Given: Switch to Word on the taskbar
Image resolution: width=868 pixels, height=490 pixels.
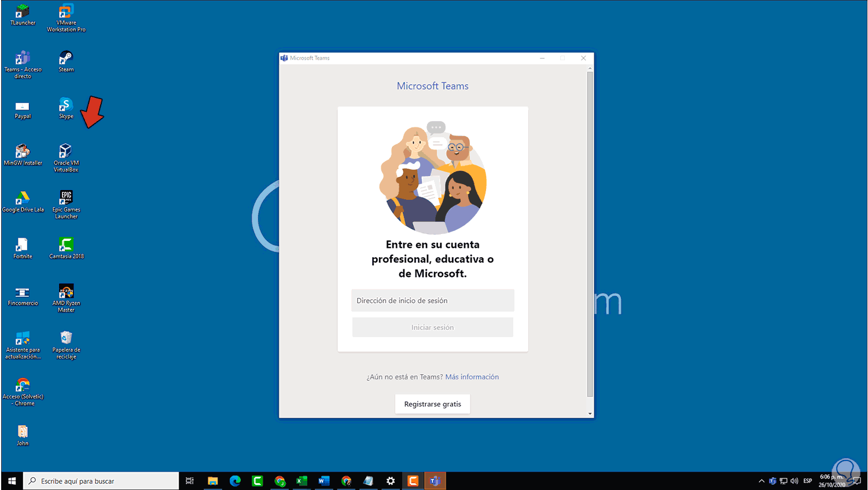Looking at the screenshot, I should [x=323, y=481].
